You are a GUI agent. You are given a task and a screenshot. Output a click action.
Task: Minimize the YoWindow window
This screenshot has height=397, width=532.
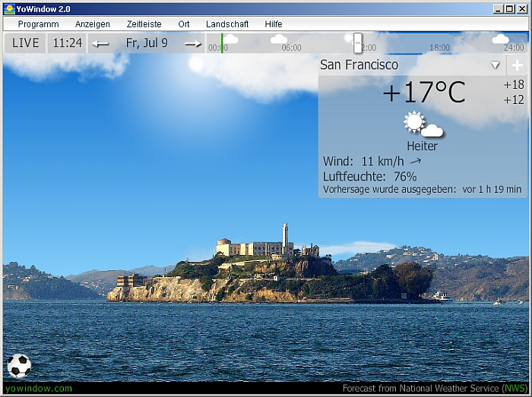tap(498, 9)
